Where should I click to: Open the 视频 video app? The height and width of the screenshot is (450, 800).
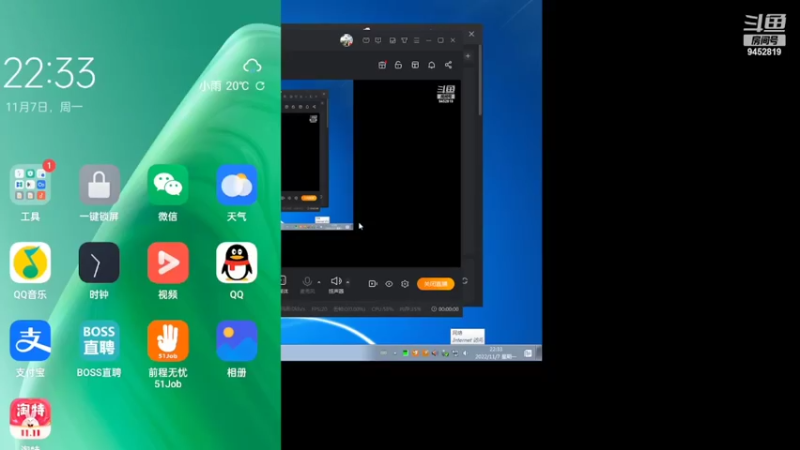[168, 263]
